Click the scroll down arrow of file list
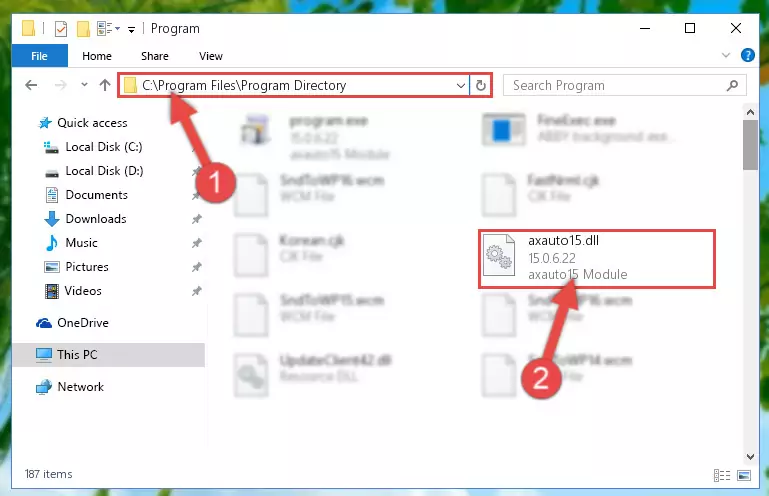This screenshot has height=496, width=769. 750,456
